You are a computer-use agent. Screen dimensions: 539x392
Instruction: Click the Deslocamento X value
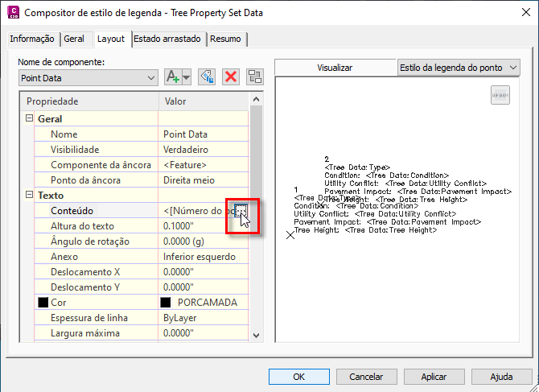click(x=204, y=272)
